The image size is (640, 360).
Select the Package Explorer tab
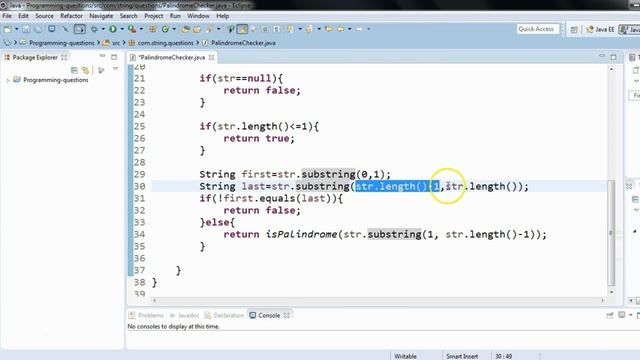[35, 58]
